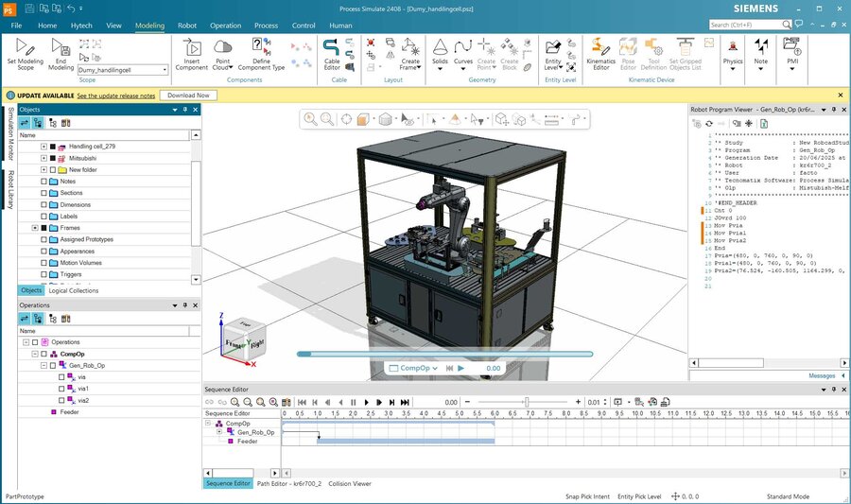Image resolution: width=851 pixels, height=504 pixels.
Task: Play simulation forward in Sequence Editor
Action: (366, 402)
